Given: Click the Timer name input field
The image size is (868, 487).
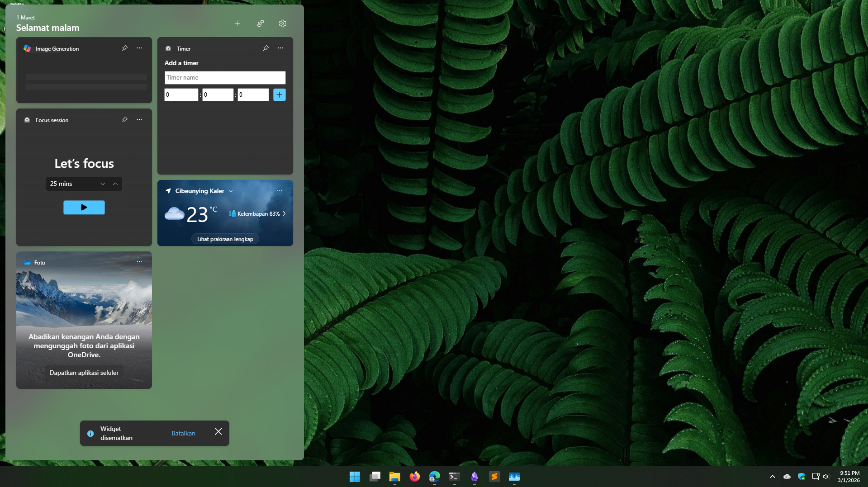Looking at the screenshot, I should click(225, 77).
